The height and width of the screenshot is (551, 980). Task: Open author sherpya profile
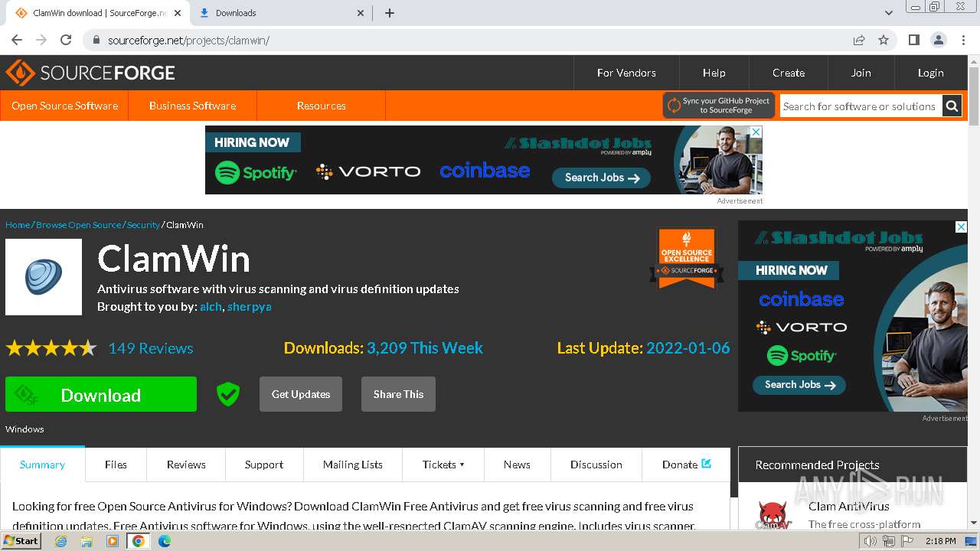250,306
